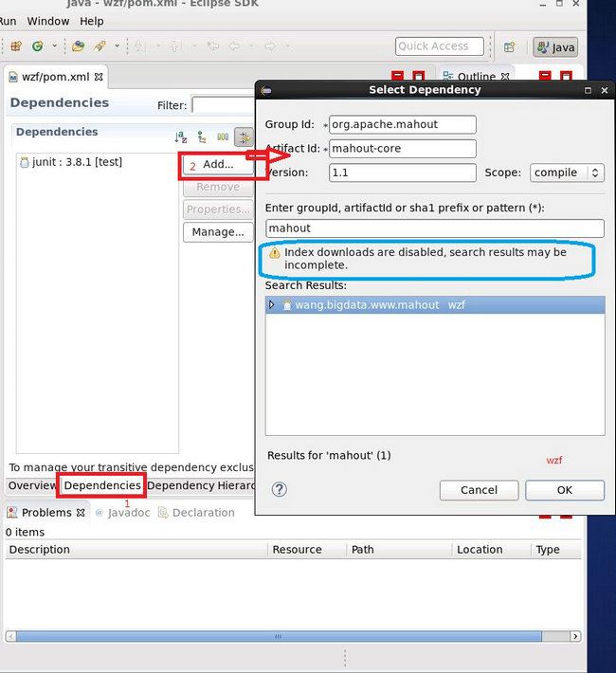The height and width of the screenshot is (673, 616).
Task: Switch to the Declaration view tab
Action: coord(196,513)
